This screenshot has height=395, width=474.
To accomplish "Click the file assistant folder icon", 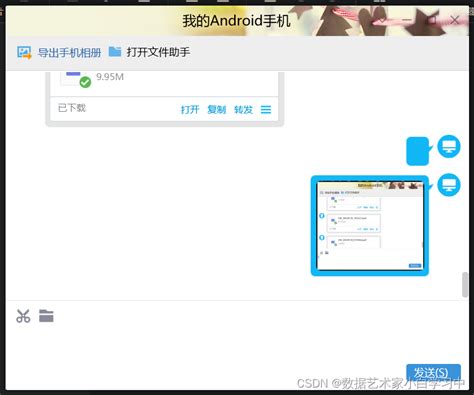I will pyautogui.click(x=115, y=52).
